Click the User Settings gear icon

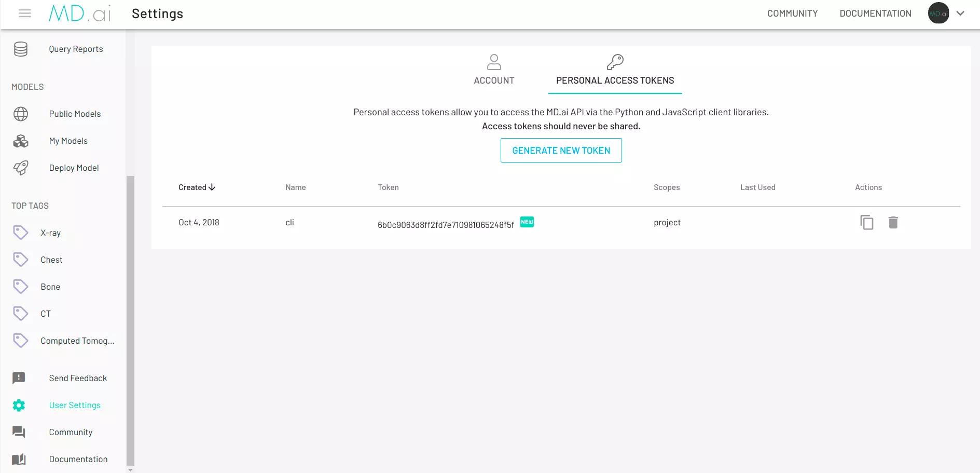[x=19, y=405]
